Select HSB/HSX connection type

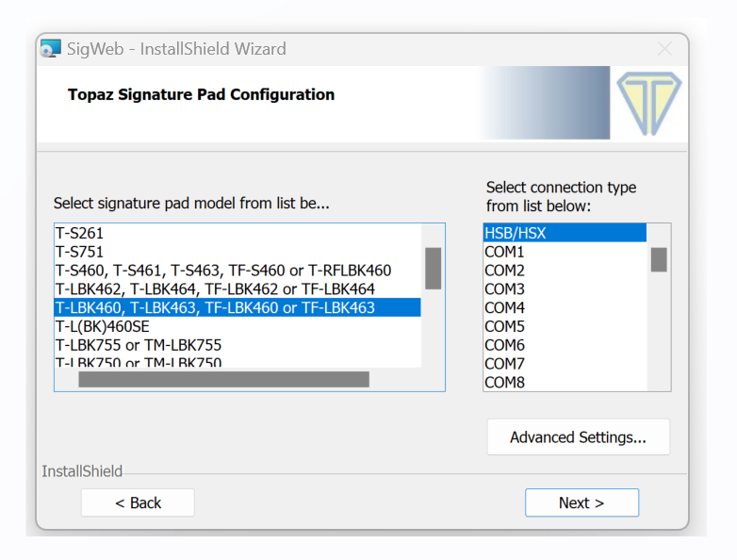click(516, 233)
